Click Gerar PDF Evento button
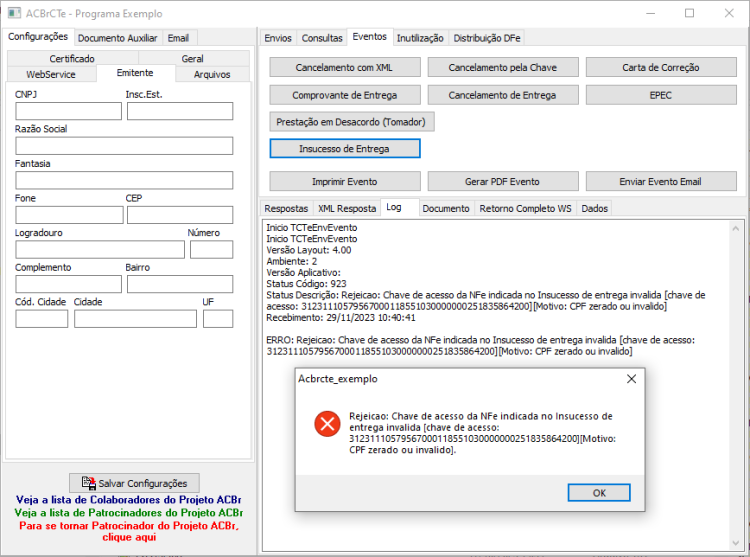The height and width of the screenshot is (557, 750). click(503, 182)
